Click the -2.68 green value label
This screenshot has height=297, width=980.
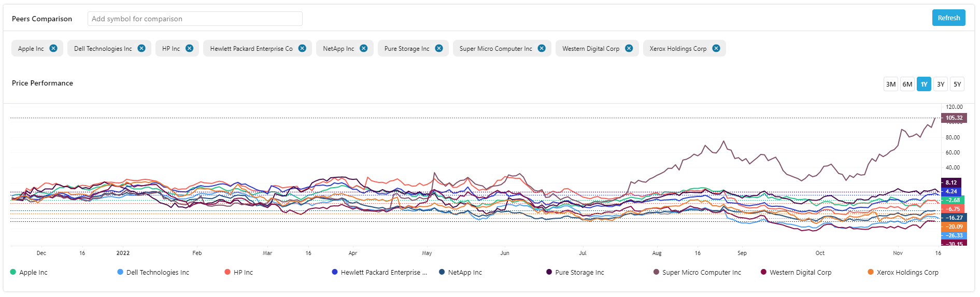coord(953,200)
